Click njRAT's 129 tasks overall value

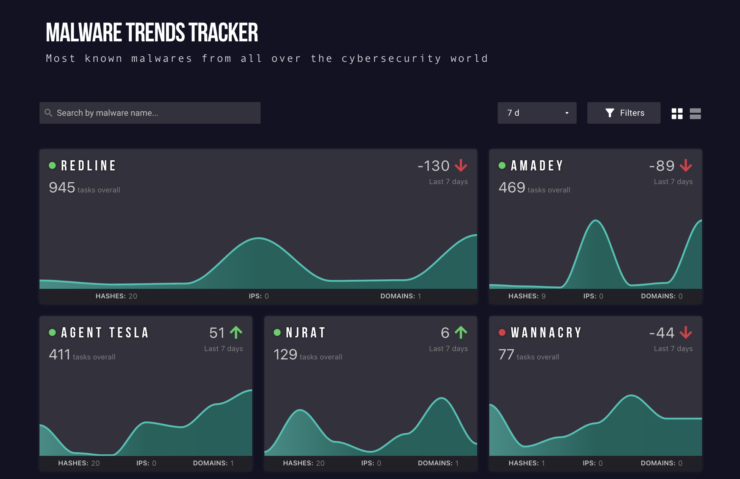[308, 355]
